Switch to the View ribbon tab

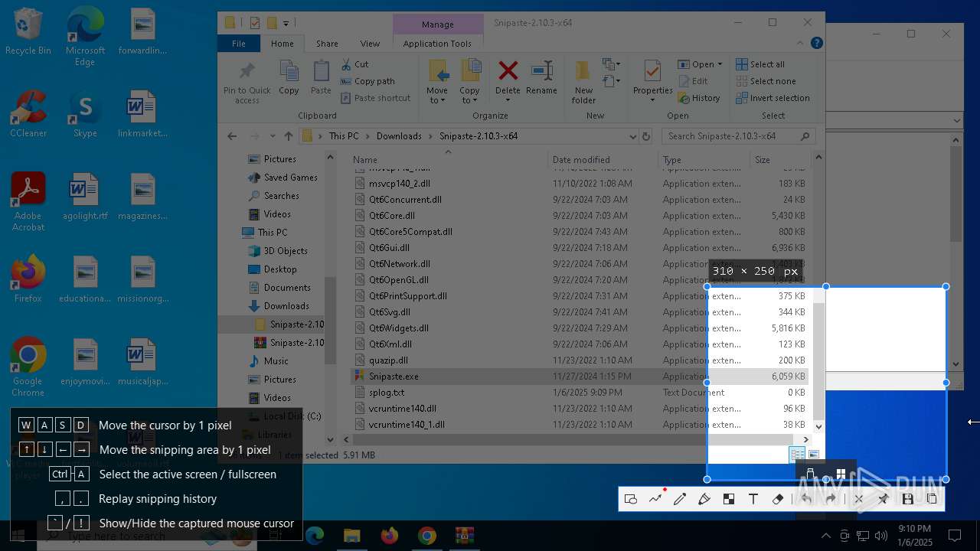click(x=370, y=44)
